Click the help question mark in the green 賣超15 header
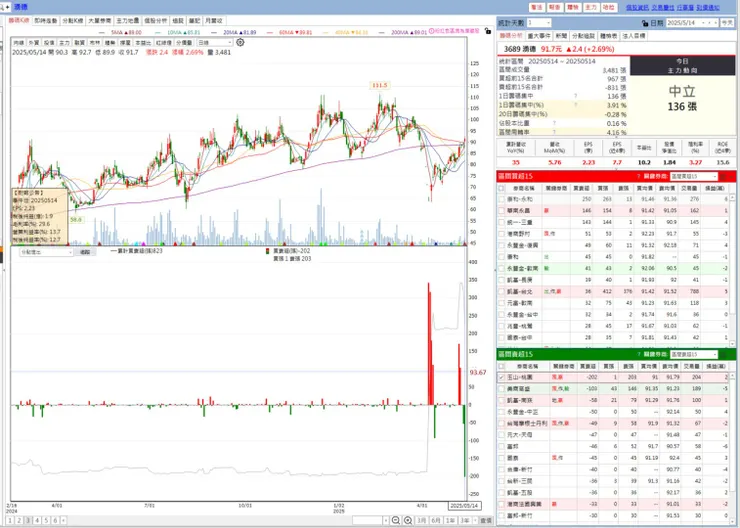 [639, 354]
